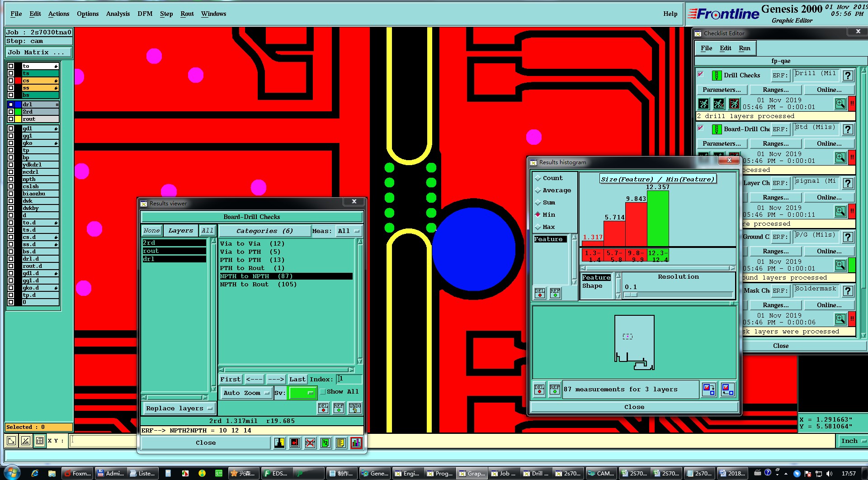This screenshot has width=868, height=480.
Task: Open the Sv green severity dropdown
Action: [x=302, y=393]
